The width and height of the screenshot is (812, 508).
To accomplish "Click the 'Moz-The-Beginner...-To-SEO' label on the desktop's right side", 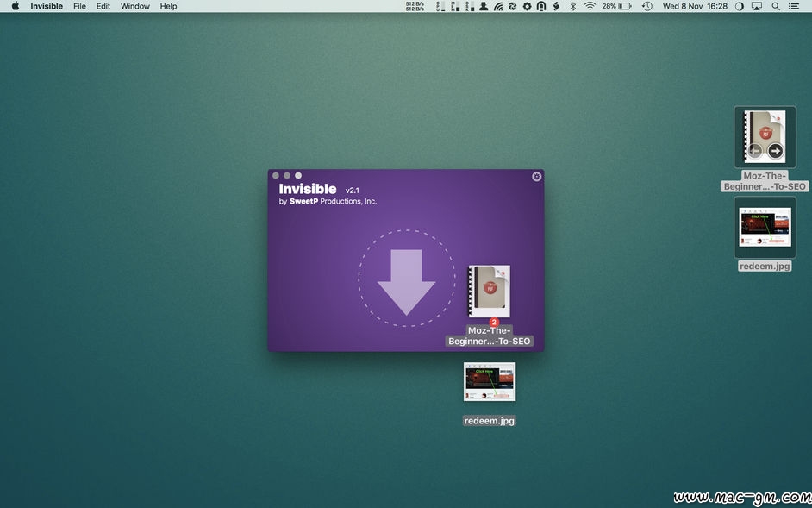I will [x=765, y=181].
